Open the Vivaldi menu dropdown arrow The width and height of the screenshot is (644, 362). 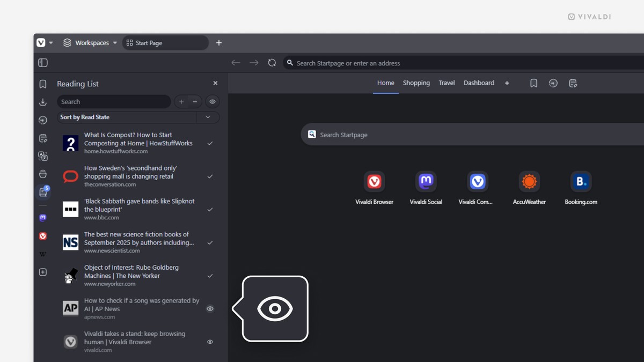tap(51, 43)
